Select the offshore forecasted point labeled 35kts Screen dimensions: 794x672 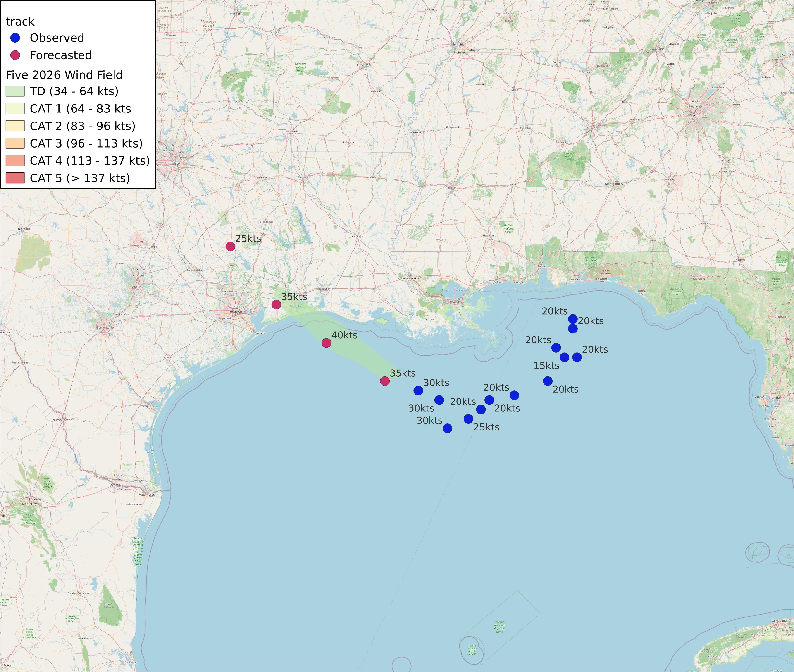click(x=385, y=381)
